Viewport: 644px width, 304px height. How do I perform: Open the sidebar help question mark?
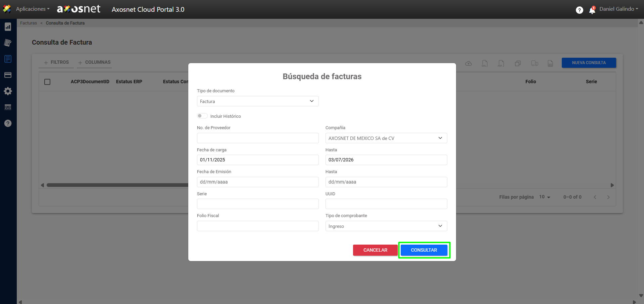click(x=8, y=123)
